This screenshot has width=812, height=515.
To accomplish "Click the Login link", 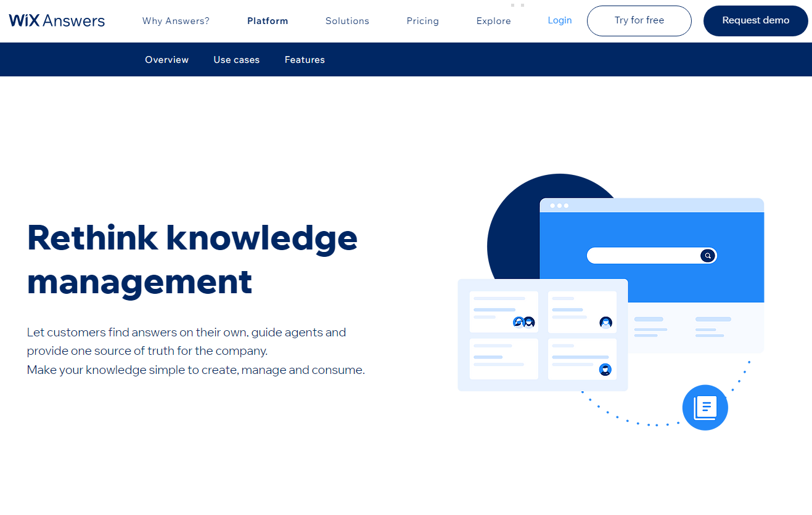I will pos(560,20).
